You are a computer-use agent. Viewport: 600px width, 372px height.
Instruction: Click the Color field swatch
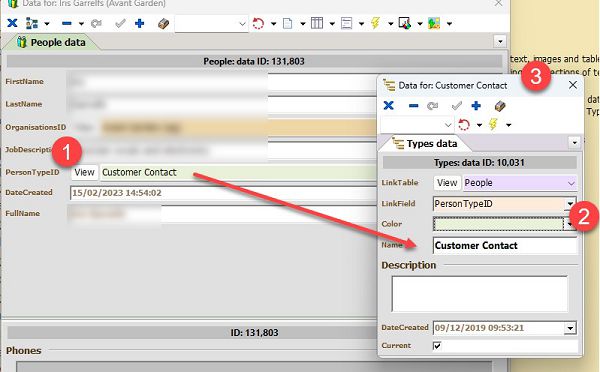(x=498, y=224)
